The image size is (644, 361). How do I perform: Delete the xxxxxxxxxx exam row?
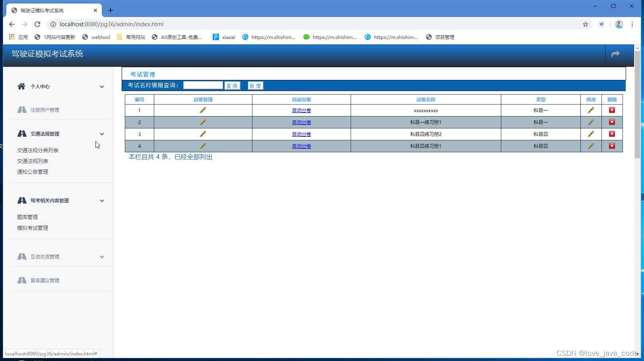(x=612, y=110)
